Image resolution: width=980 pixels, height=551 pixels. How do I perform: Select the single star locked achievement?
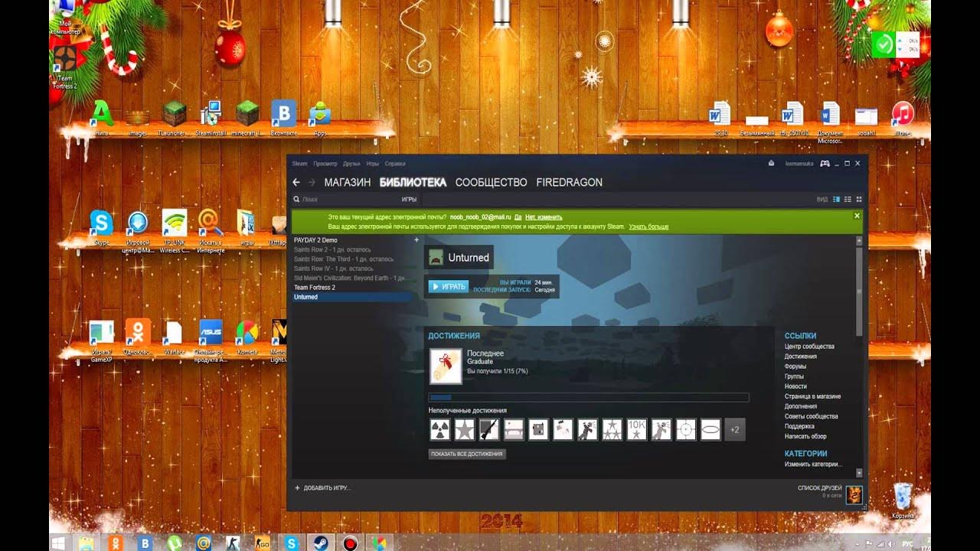pos(464,429)
